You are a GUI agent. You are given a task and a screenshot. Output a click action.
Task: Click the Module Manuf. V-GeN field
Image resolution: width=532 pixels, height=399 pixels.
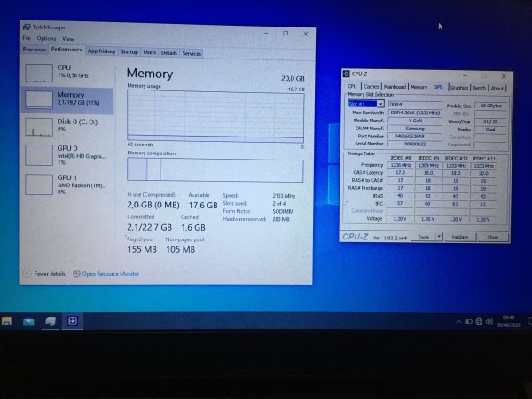click(x=415, y=121)
